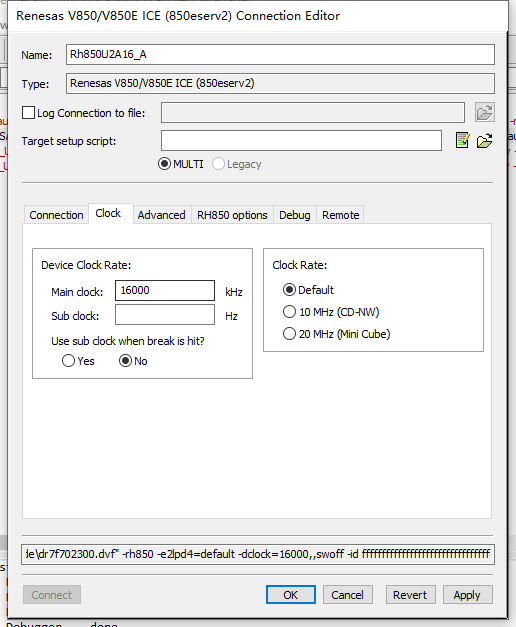Switch to the Connection tab
Viewport: 516px width, 627px height.
pyautogui.click(x=56, y=215)
